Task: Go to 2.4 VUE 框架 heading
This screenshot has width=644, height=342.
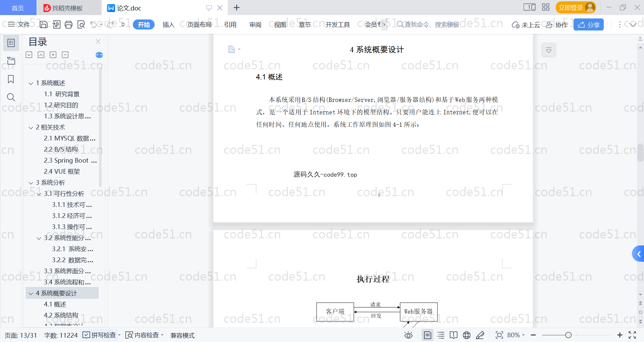Action: pos(62,172)
